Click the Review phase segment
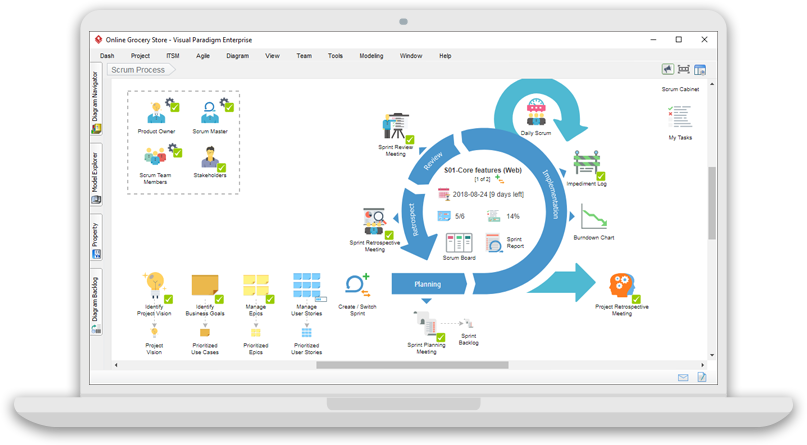Screen dimensions: 807x445 (434, 160)
